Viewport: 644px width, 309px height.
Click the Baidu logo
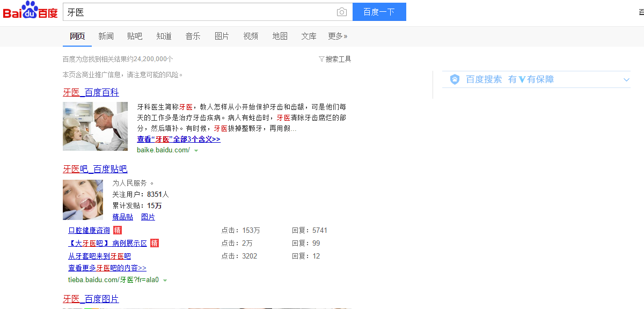click(x=30, y=11)
